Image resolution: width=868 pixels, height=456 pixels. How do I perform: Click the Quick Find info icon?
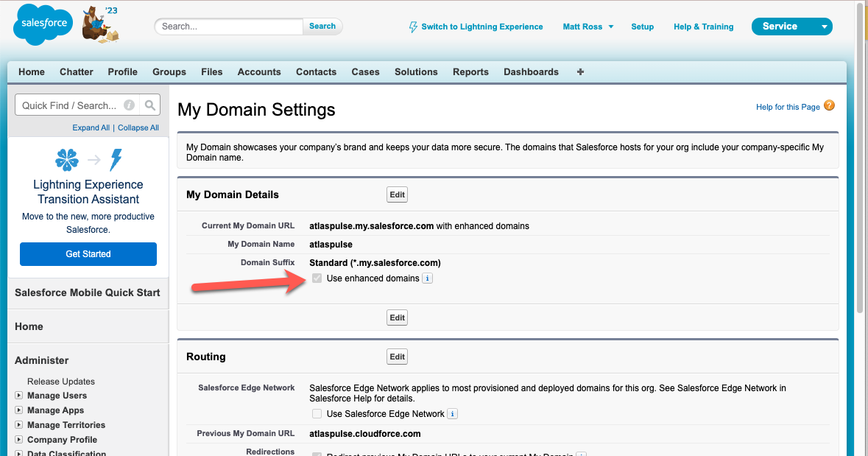[129, 105]
